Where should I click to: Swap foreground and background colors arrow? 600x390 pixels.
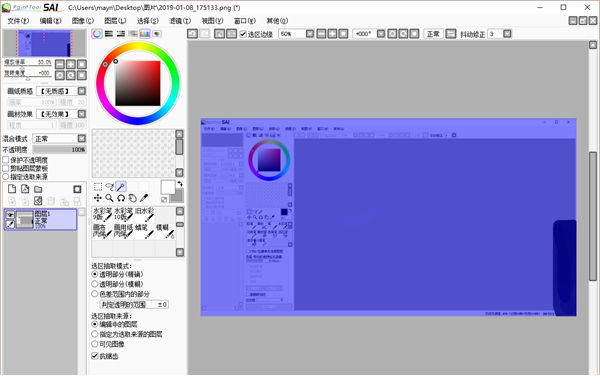click(x=180, y=184)
